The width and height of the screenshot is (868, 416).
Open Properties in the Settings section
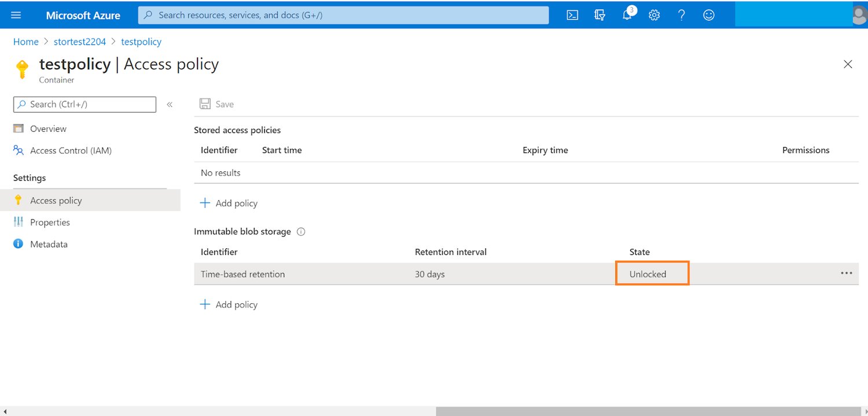(50, 222)
